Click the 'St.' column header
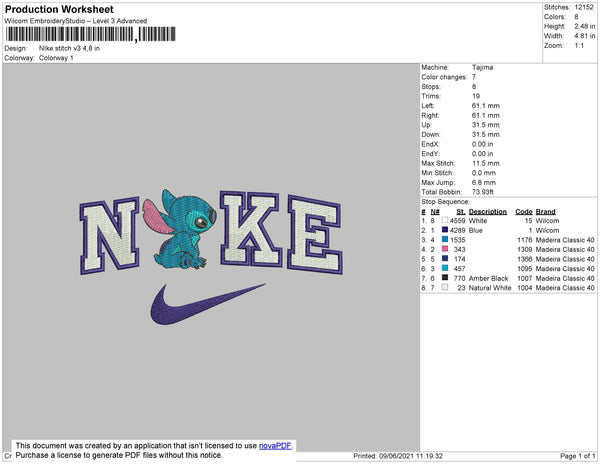 [461, 212]
